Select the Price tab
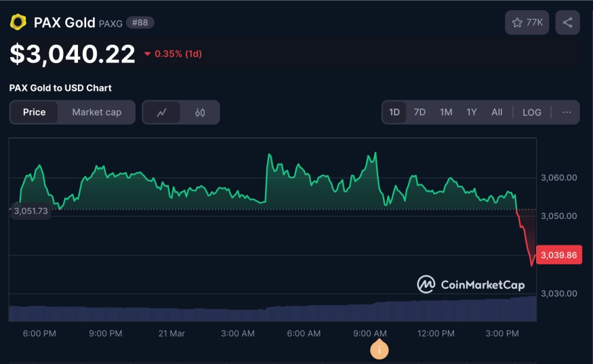 click(x=35, y=113)
